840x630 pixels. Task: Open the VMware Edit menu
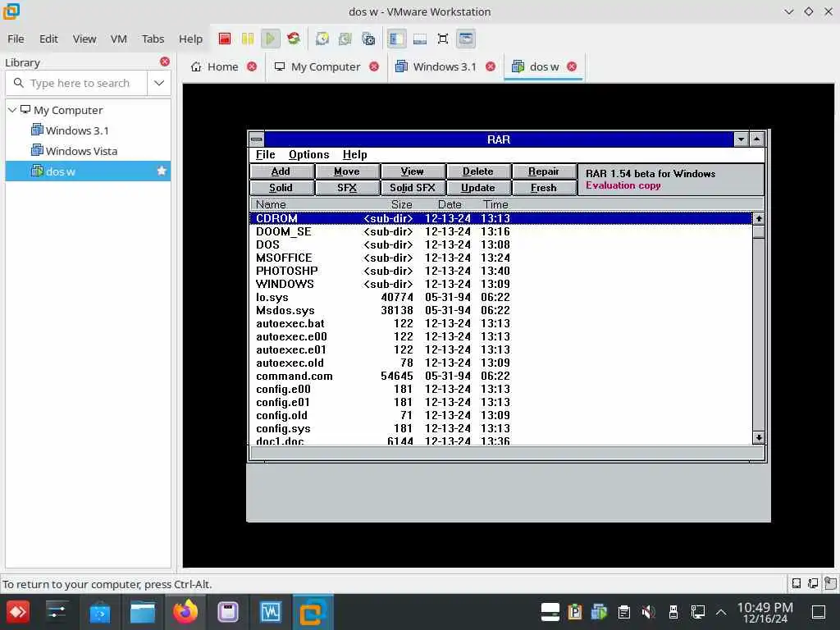(x=48, y=39)
